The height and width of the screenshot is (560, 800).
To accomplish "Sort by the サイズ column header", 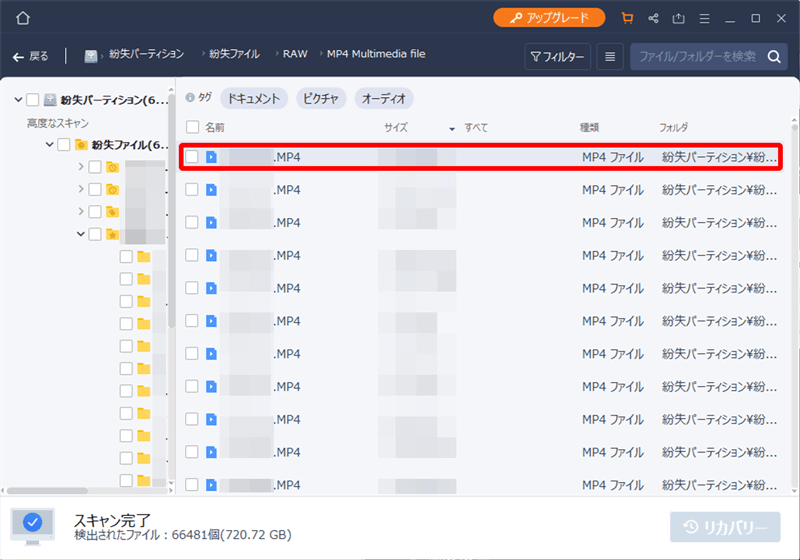I will (x=396, y=128).
